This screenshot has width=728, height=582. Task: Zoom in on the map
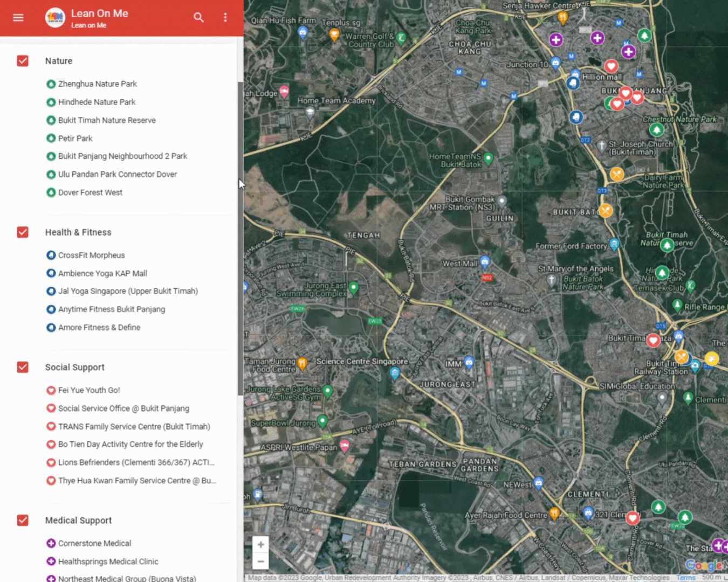coord(260,544)
